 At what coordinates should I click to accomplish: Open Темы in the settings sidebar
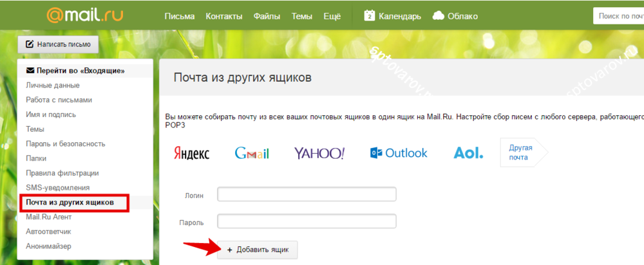pos(35,129)
